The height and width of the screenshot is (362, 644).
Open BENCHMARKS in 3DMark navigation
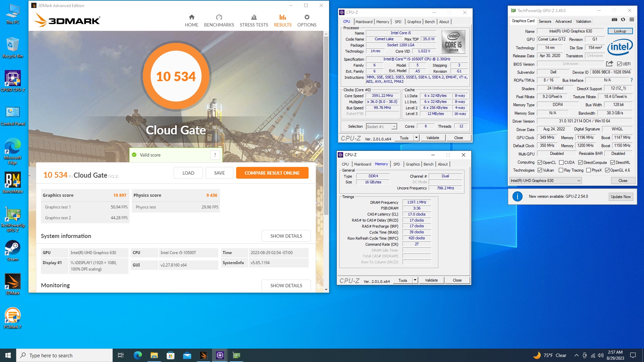[219, 20]
